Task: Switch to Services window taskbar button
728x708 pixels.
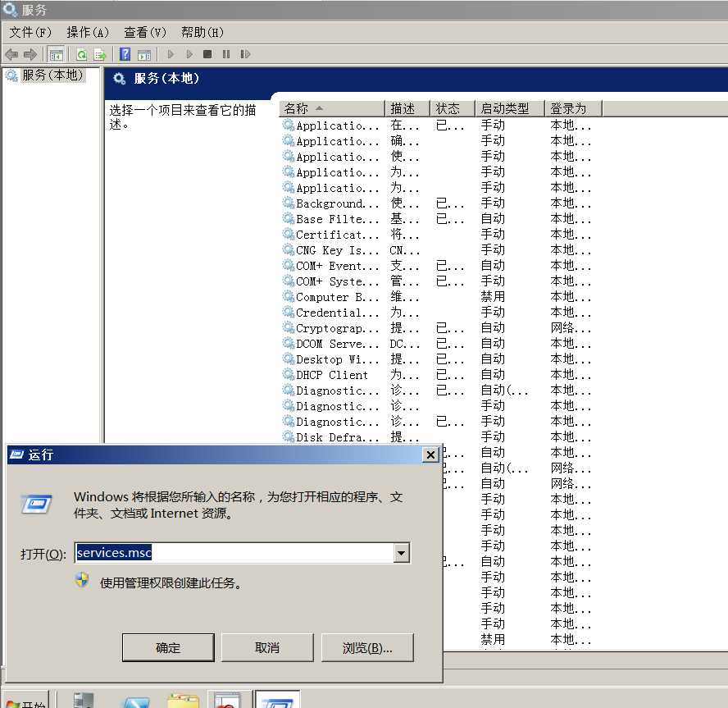Action: click(x=228, y=700)
